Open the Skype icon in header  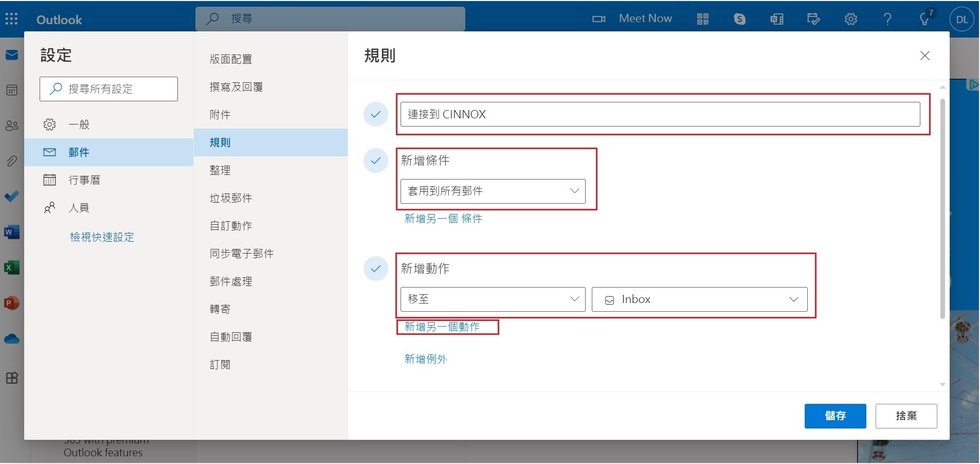(739, 19)
